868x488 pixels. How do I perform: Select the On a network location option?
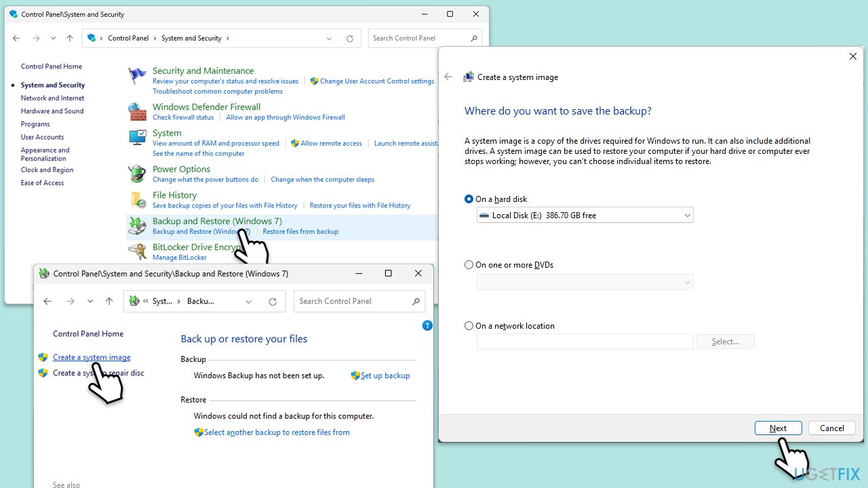(x=469, y=326)
